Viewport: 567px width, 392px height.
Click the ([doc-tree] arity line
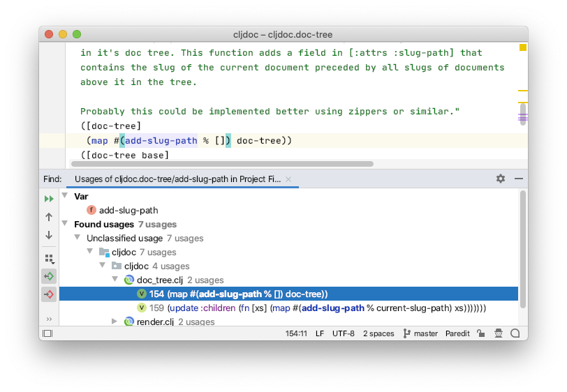tap(110, 126)
